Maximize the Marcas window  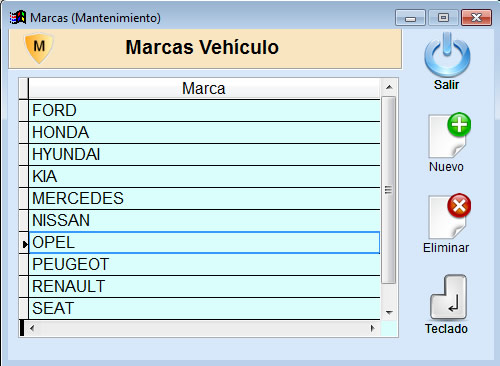pos(443,18)
